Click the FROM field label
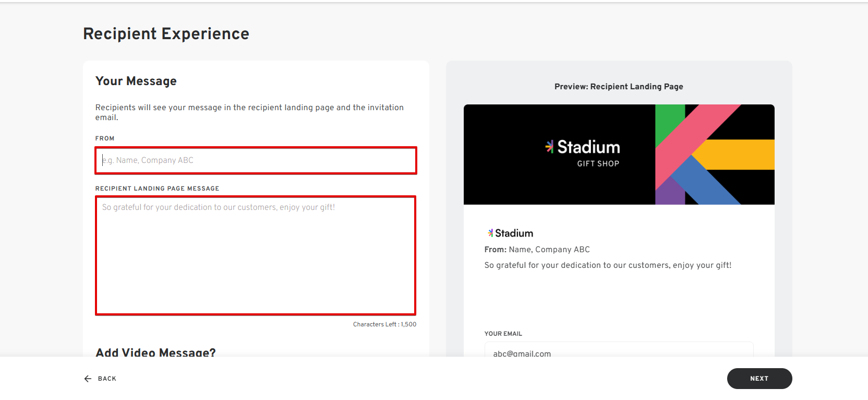Image resolution: width=868 pixels, height=400 pixels. (104, 138)
